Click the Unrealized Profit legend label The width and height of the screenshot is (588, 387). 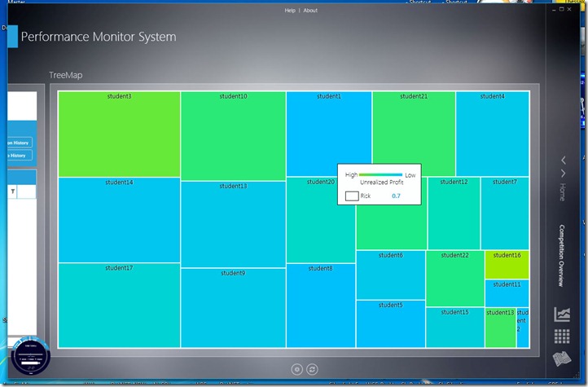tap(381, 183)
